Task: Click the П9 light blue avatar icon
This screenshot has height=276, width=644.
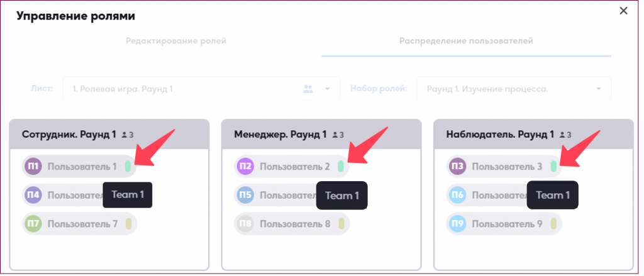Action: pos(458,224)
